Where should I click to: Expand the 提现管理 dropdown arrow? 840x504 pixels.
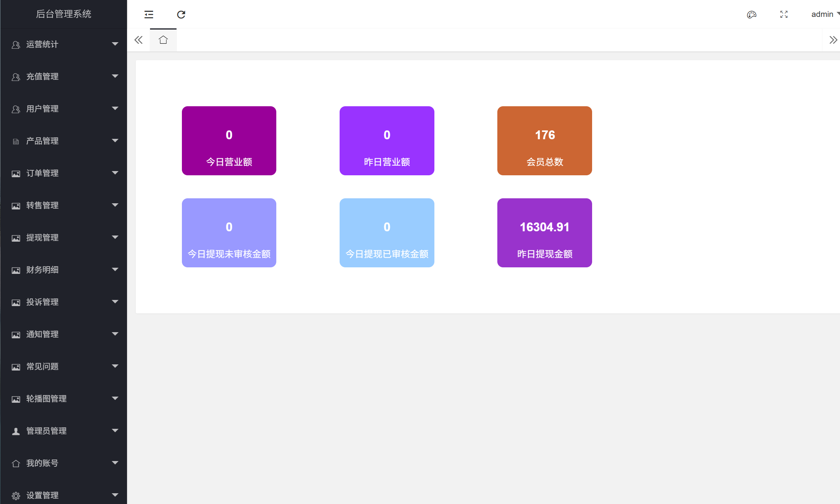pos(115,237)
